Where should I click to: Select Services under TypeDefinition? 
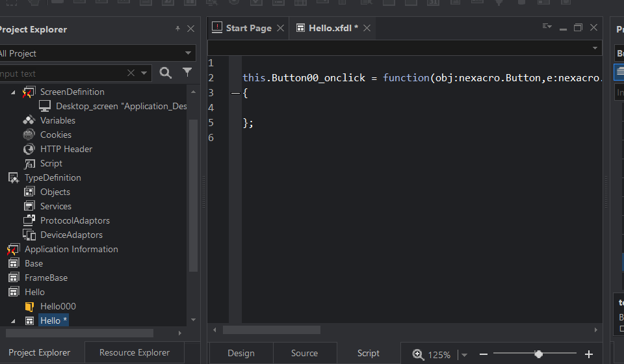(x=56, y=207)
